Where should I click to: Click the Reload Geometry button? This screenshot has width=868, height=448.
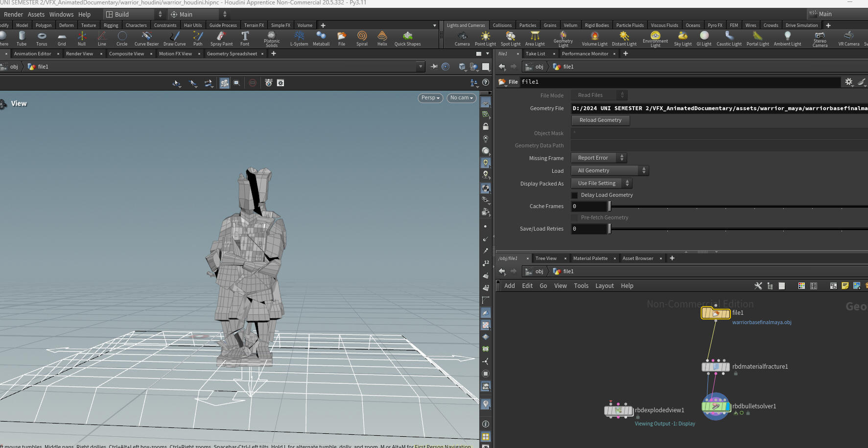coord(600,120)
